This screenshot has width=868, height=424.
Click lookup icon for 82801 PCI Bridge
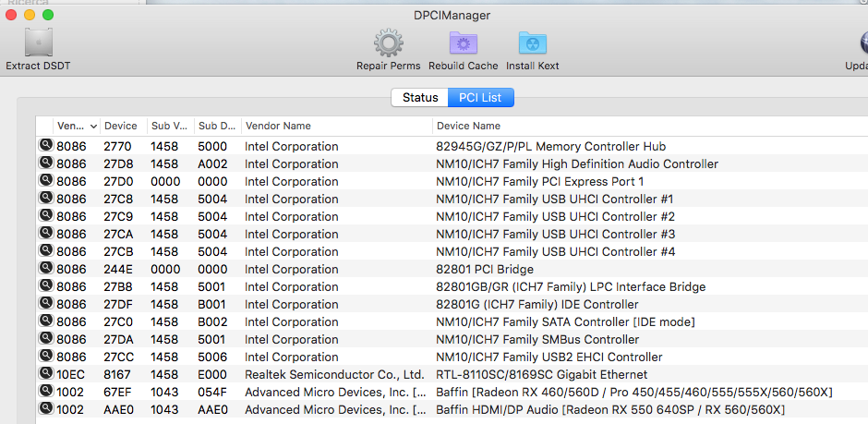point(45,269)
